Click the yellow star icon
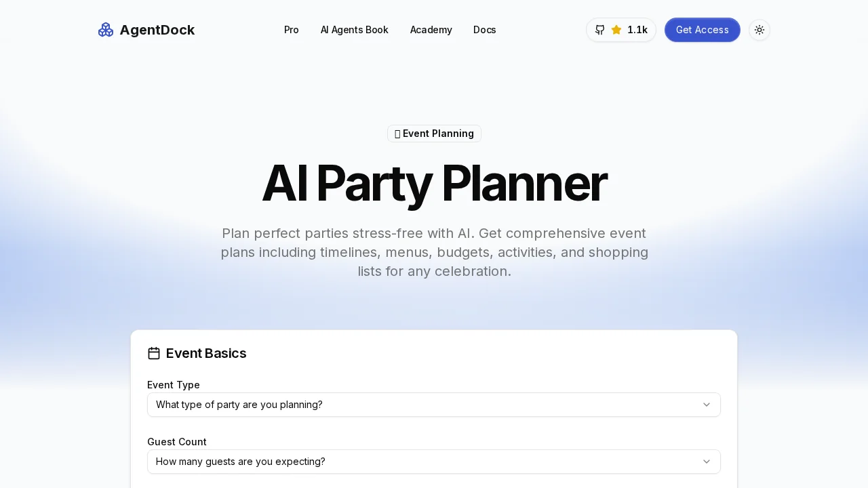The width and height of the screenshot is (868, 488). (x=616, y=30)
